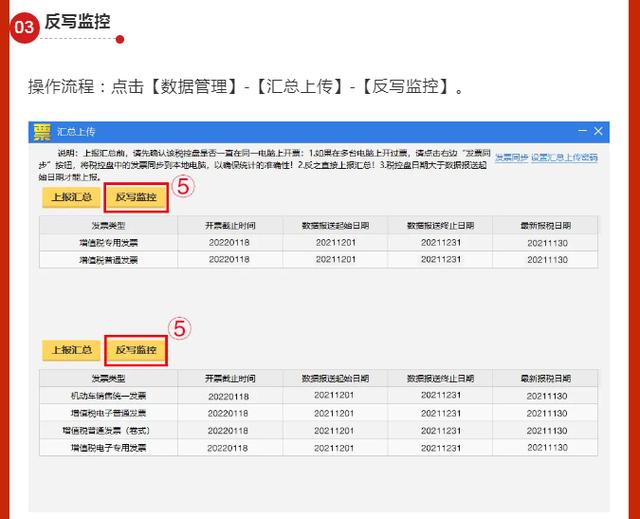Click 20220118 in the 增值税专用发票 row
Screen dimensions: 640x519
click(x=229, y=243)
